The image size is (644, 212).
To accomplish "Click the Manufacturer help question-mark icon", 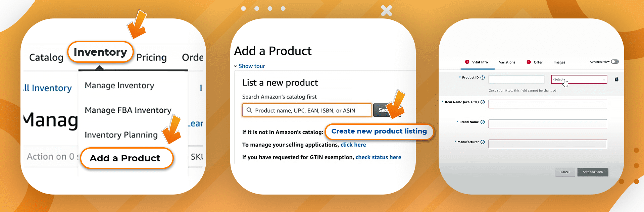I will pos(482,142).
